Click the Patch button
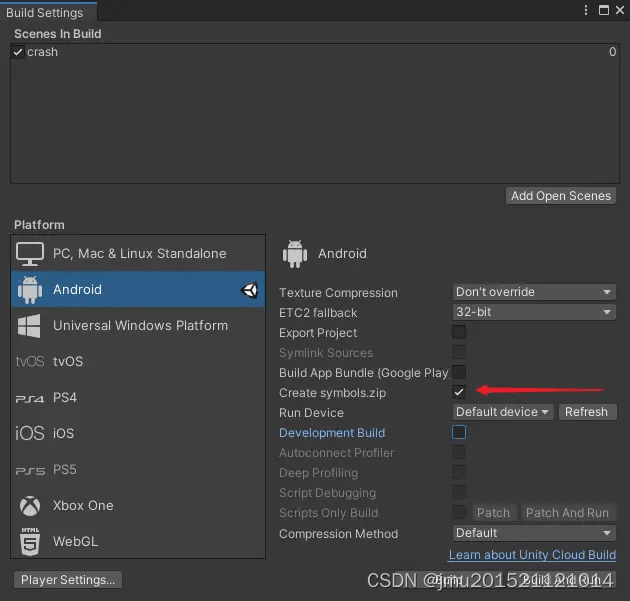This screenshot has height=601, width=630. point(493,513)
